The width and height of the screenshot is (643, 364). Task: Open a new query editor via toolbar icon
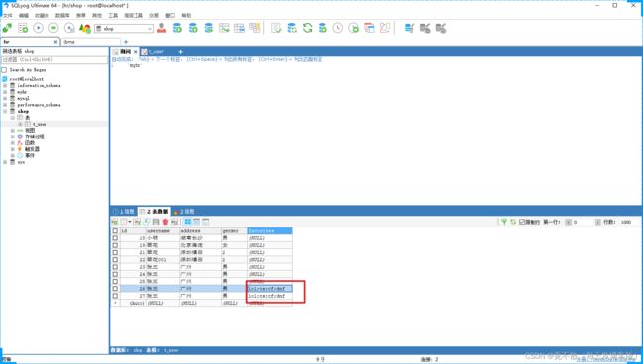pyautogui.click(x=23, y=28)
